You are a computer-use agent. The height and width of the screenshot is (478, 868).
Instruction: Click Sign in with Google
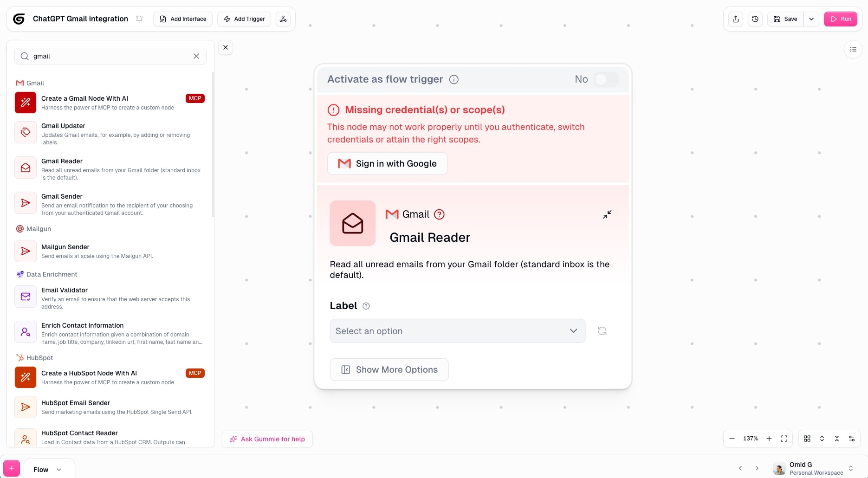click(387, 163)
